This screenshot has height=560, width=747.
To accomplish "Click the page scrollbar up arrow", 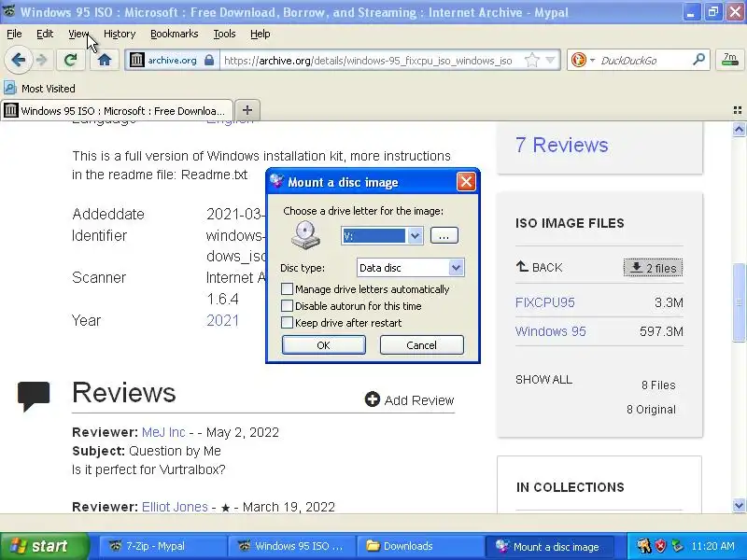I will tap(739, 129).
